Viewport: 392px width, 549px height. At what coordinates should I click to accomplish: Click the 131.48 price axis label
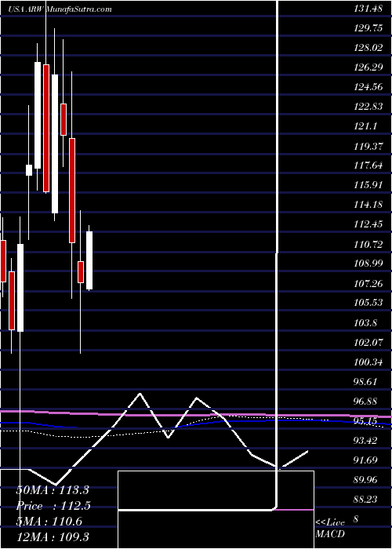pyautogui.click(x=368, y=9)
